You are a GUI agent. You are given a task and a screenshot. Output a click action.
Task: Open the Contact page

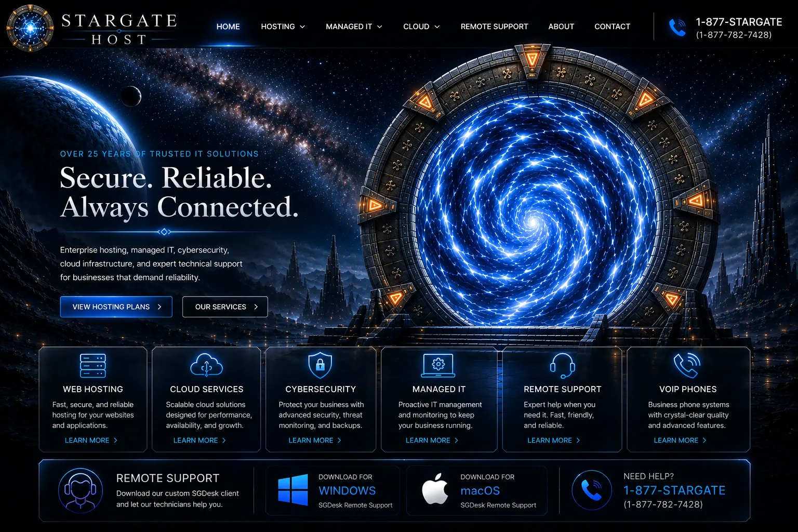612,26
